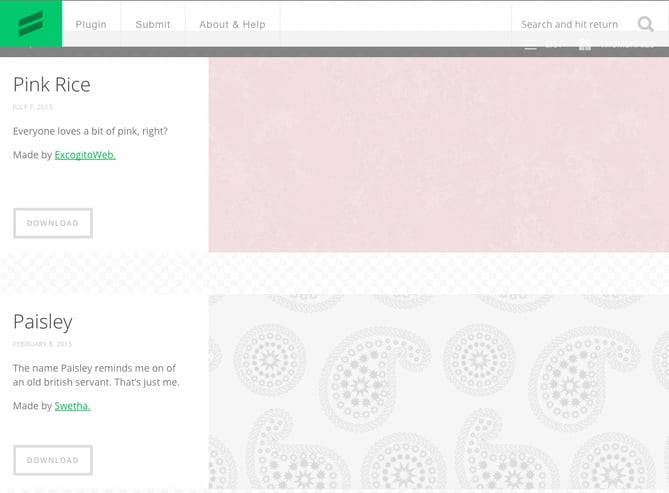Download the Pink Rice pattern

pyautogui.click(x=53, y=223)
